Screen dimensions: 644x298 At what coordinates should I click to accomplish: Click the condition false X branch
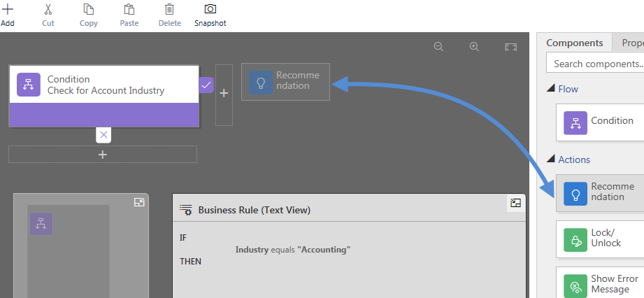point(103,134)
